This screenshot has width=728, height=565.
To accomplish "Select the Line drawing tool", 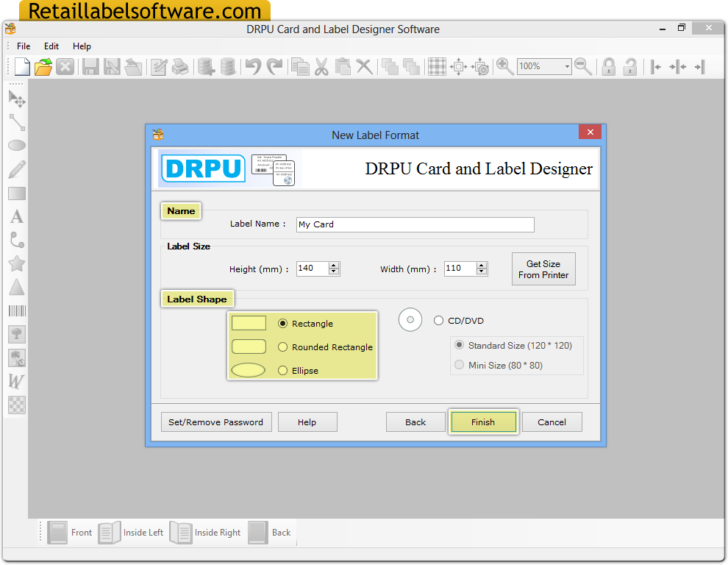I will click(17, 122).
